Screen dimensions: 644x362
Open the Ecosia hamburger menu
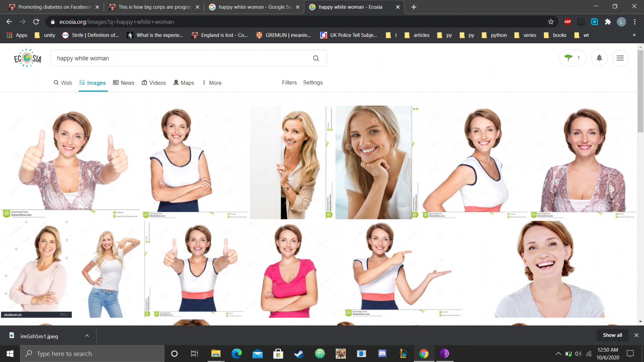pos(620,58)
